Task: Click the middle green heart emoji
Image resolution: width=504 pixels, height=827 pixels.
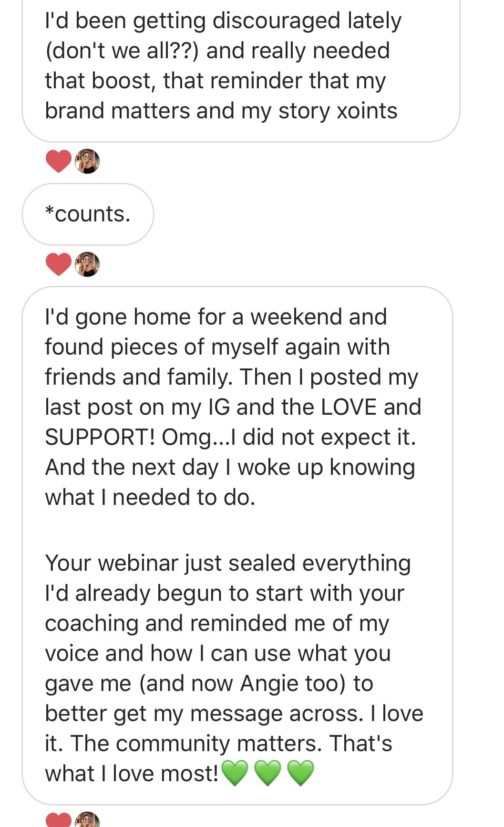Action: pyautogui.click(x=268, y=773)
